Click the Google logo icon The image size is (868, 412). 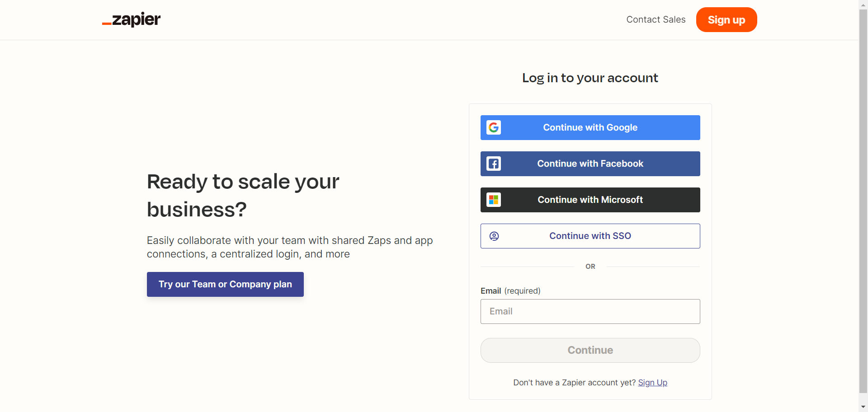[494, 127]
